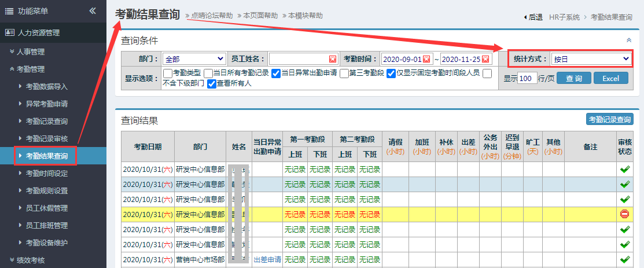
Task: Collapse the sidebar with double-chevron icon
Action: pyautogui.click(x=93, y=11)
